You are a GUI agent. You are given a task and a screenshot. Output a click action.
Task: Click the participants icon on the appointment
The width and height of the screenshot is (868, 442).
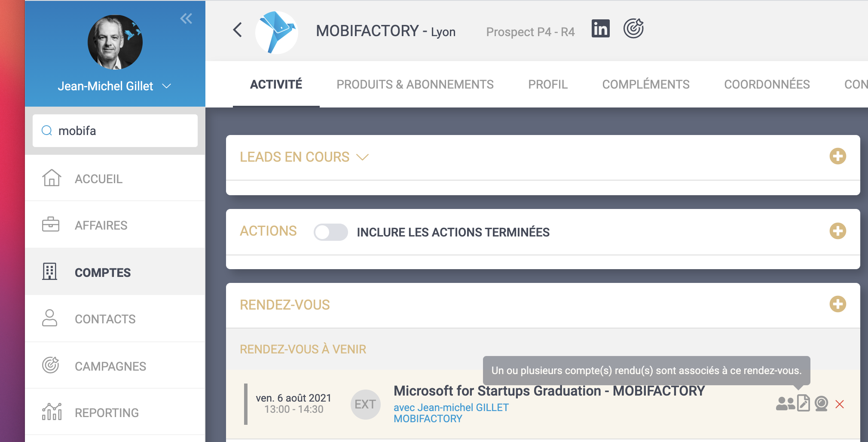785,403
